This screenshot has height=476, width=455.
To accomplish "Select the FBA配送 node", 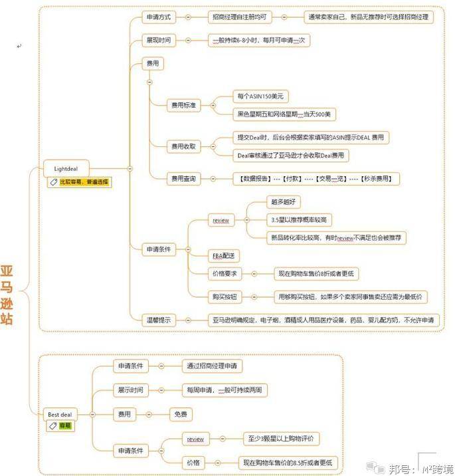I will point(224,256).
